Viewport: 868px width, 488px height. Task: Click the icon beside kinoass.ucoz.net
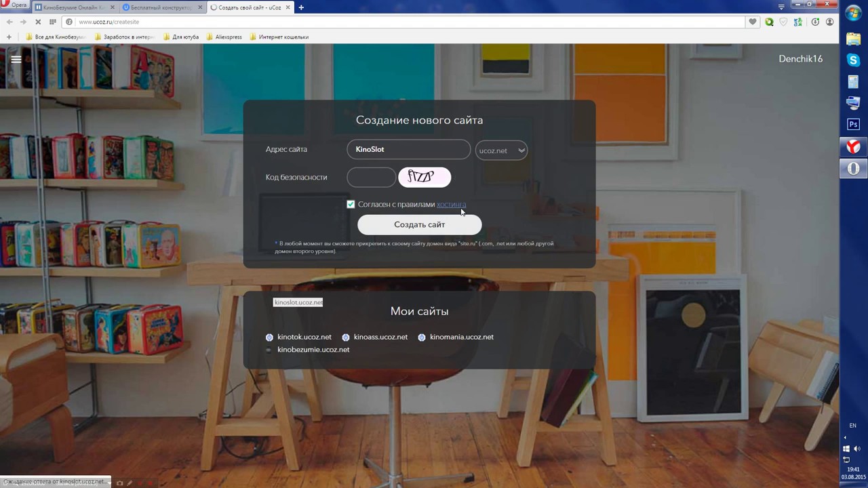point(346,337)
